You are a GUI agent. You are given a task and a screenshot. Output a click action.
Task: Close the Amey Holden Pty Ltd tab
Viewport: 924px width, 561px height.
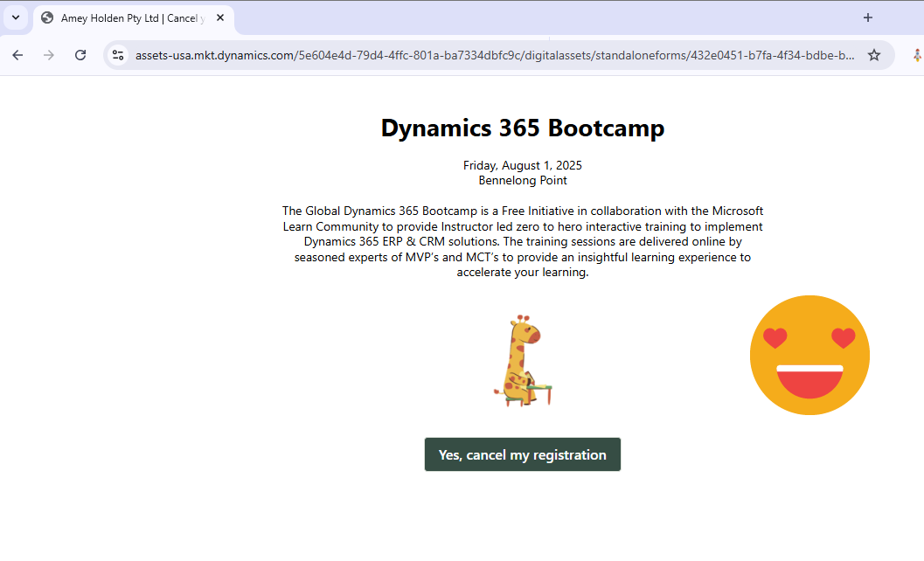(219, 17)
